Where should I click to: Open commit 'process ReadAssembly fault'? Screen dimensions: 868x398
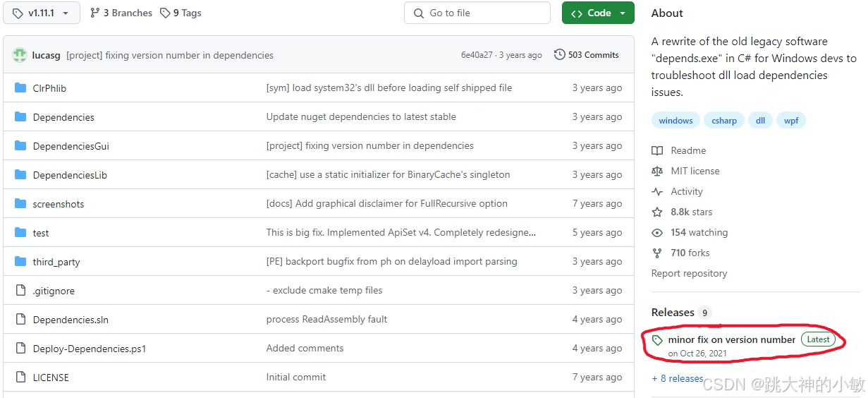(326, 319)
